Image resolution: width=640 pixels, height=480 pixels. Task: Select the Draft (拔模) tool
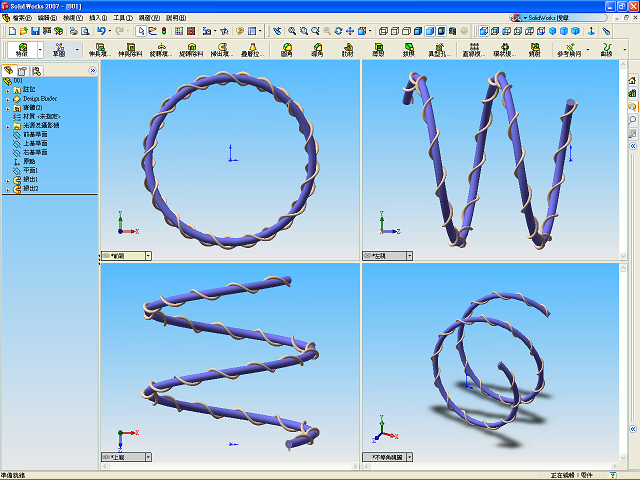[x=409, y=50]
